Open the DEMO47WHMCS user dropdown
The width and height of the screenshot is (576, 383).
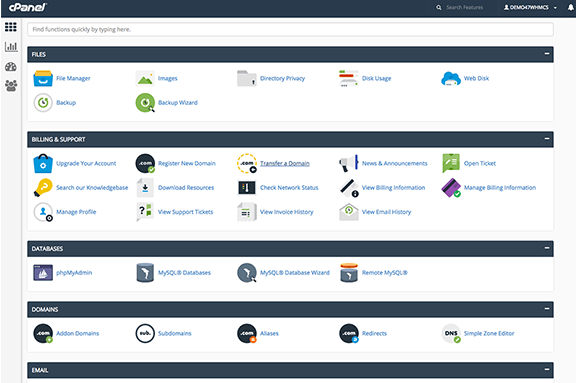[x=530, y=8]
